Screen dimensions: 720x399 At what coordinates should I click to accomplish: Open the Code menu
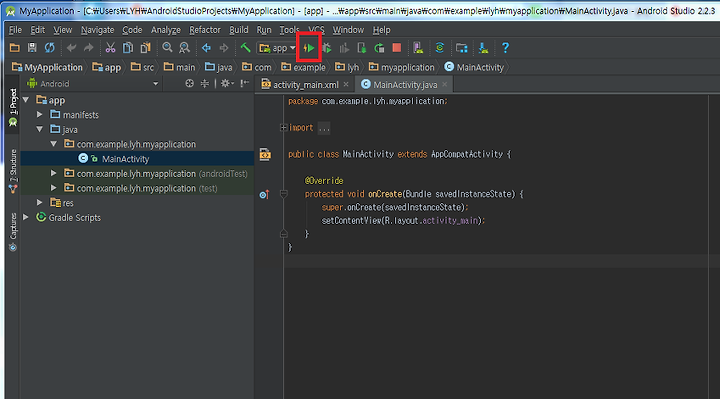tap(132, 30)
